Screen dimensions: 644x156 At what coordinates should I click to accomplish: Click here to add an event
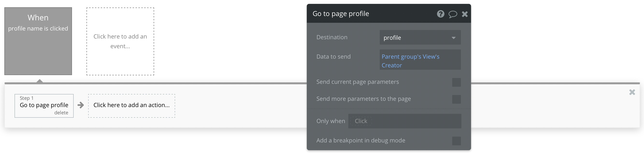pos(120,41)
